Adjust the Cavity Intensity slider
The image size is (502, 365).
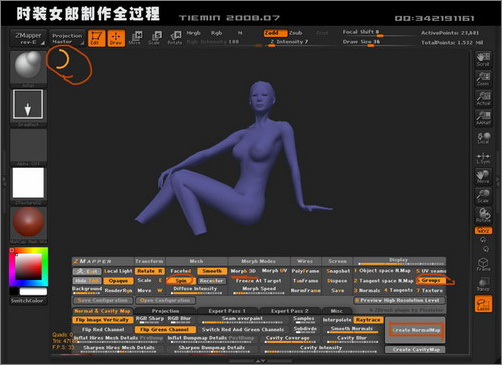click(x=321, y=349)
